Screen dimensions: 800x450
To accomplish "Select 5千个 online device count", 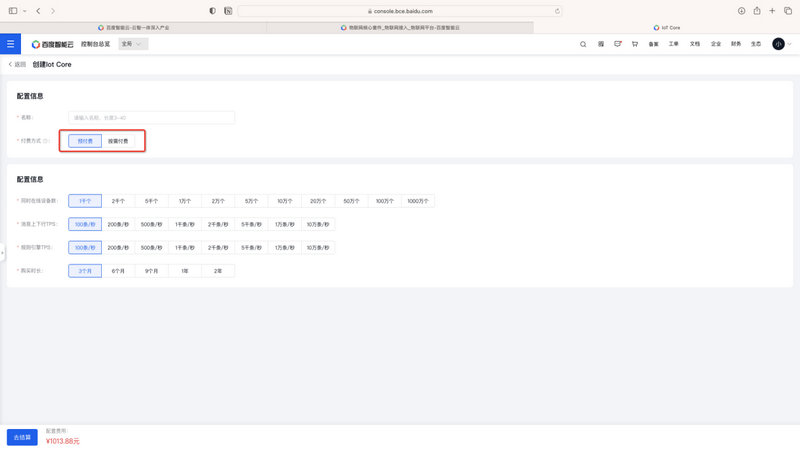I will (x=151, y=201).
